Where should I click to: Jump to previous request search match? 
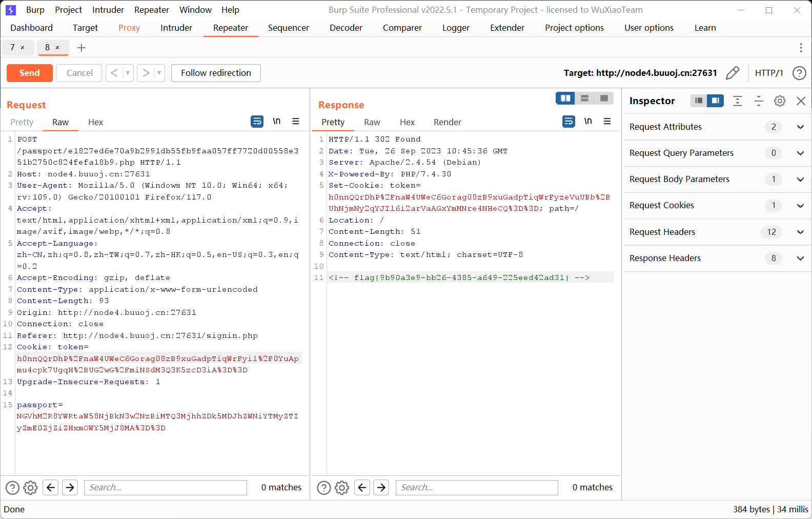tap(50, 487)
